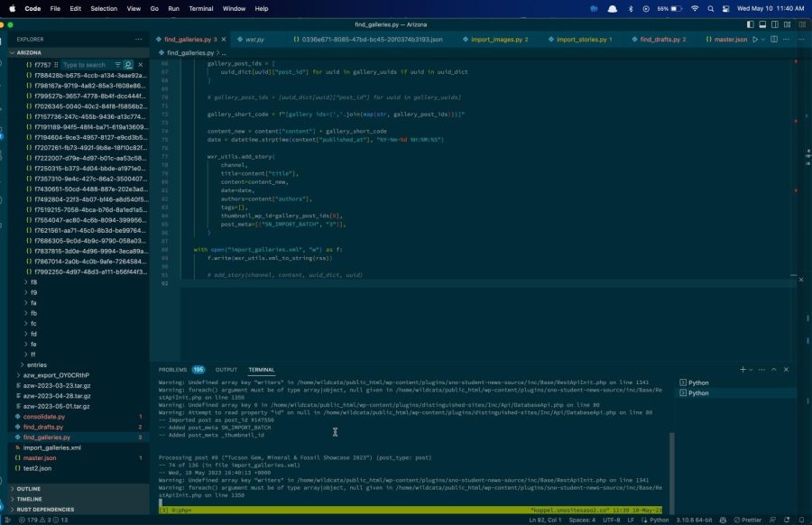Viewport: 812px width, 525px height.
Task: Toggle Secondary Side Bar layout icon
Action: (775, 24)
